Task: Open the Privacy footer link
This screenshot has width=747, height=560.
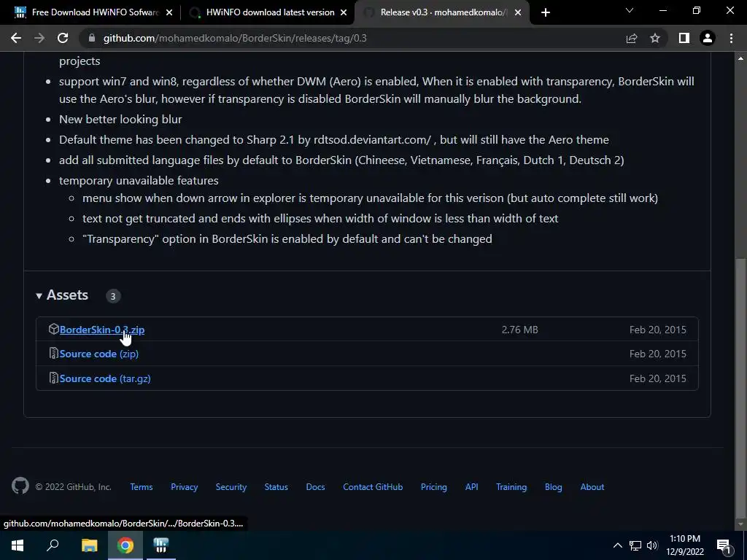Action: click(x=185, y=487)
